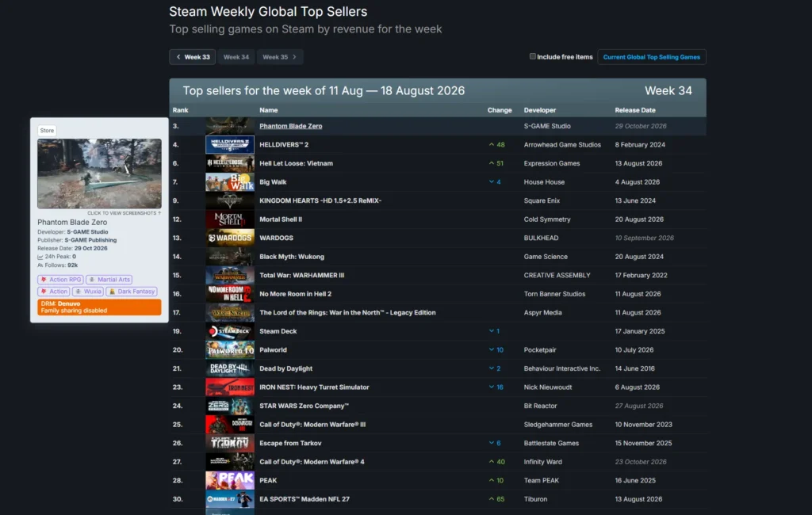Go to next week with right chevron
Viewport: 812px width, 515px height.
[295, 57]
